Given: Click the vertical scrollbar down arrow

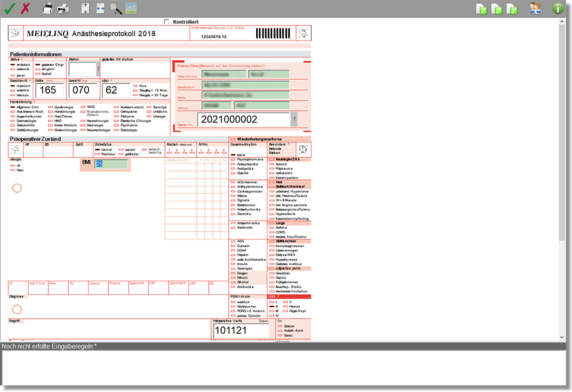Looking at the screenshot, I should [562, 337].
